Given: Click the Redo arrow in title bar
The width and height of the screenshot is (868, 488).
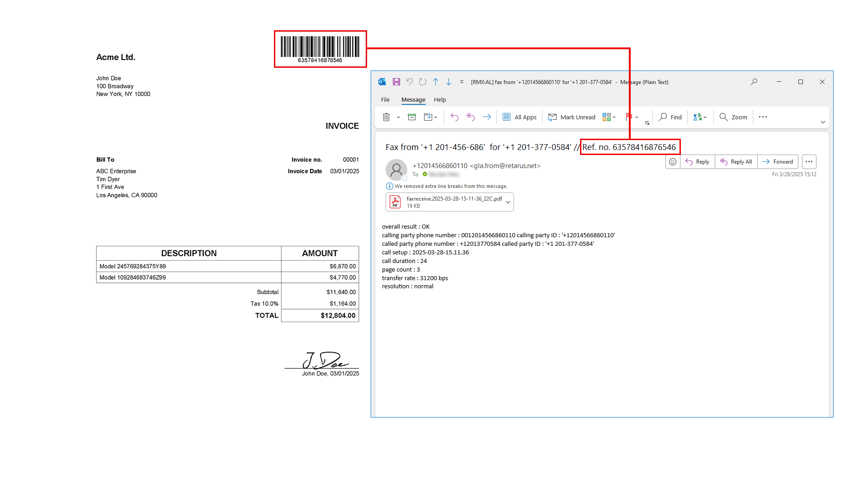Looking at the screenshot, I should coord(422,82).
